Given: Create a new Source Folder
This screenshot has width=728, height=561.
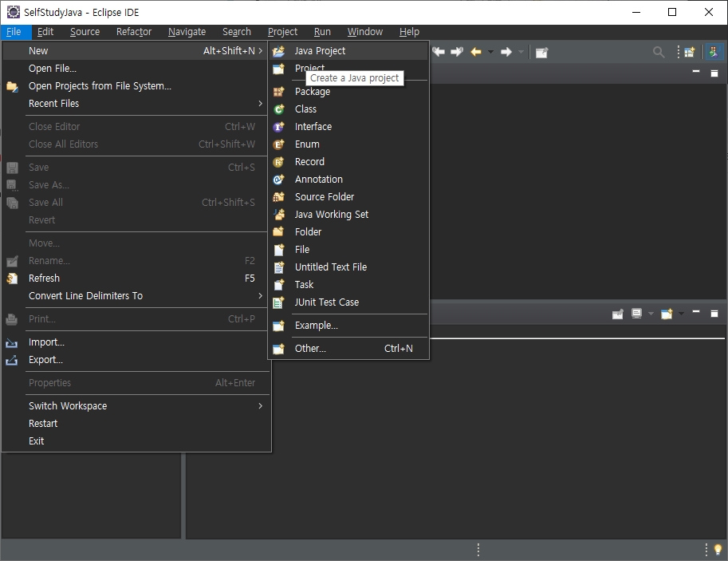Looking at the screenshot, I should [x=348, y=197].
